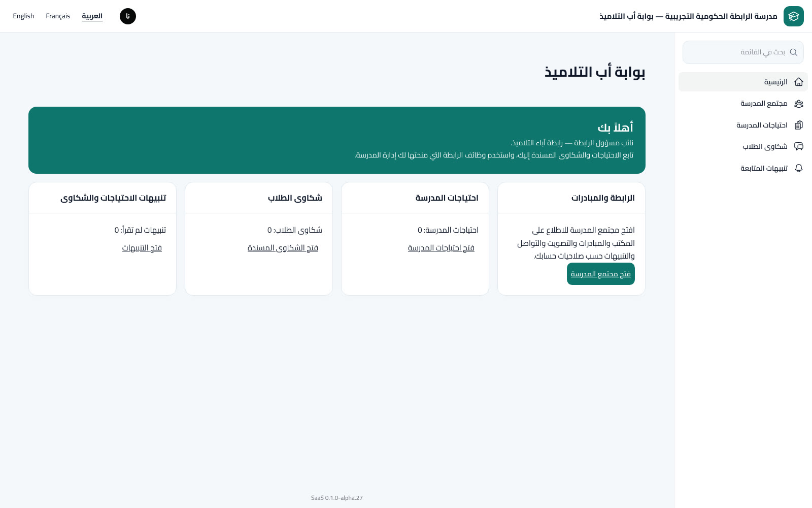Click the فتح مجتمع المدرسة button

coord(601,274)
